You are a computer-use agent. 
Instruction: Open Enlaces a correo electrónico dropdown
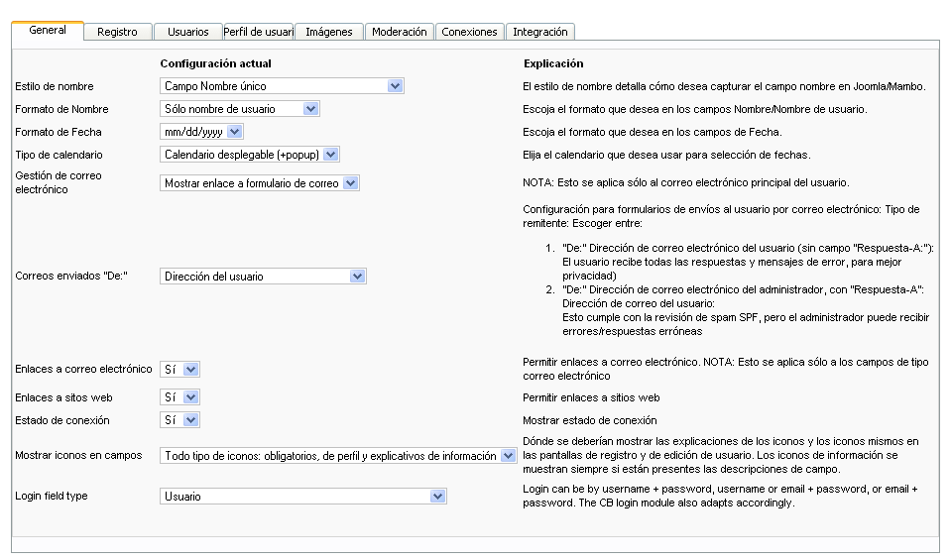tap(180, 369)
